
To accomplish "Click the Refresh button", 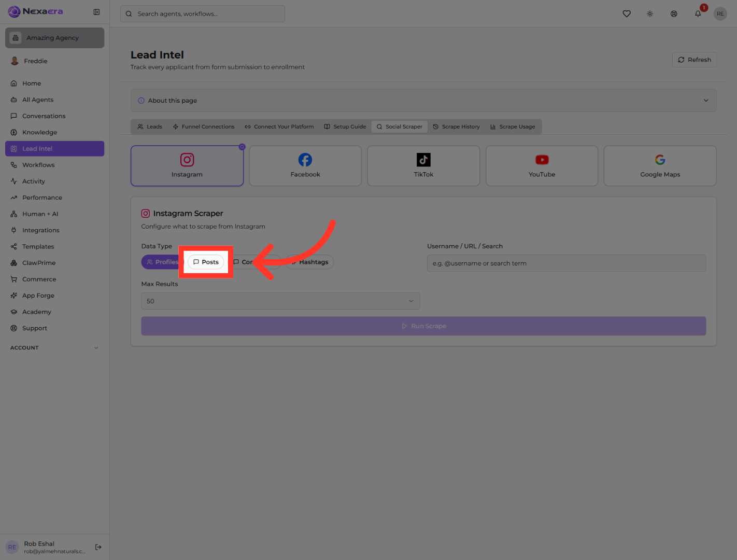I will pyautogui.click(x=695, y=60).
